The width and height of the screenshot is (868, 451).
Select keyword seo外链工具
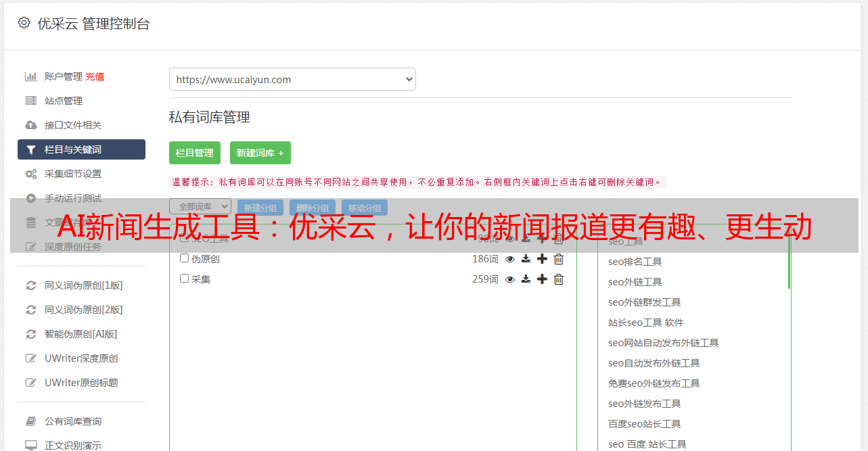pyautogui.click(x=635, y=282)
